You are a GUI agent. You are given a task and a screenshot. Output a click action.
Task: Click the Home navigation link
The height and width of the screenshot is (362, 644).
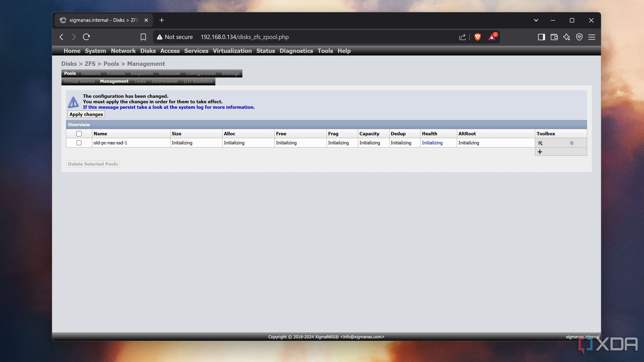72,51
